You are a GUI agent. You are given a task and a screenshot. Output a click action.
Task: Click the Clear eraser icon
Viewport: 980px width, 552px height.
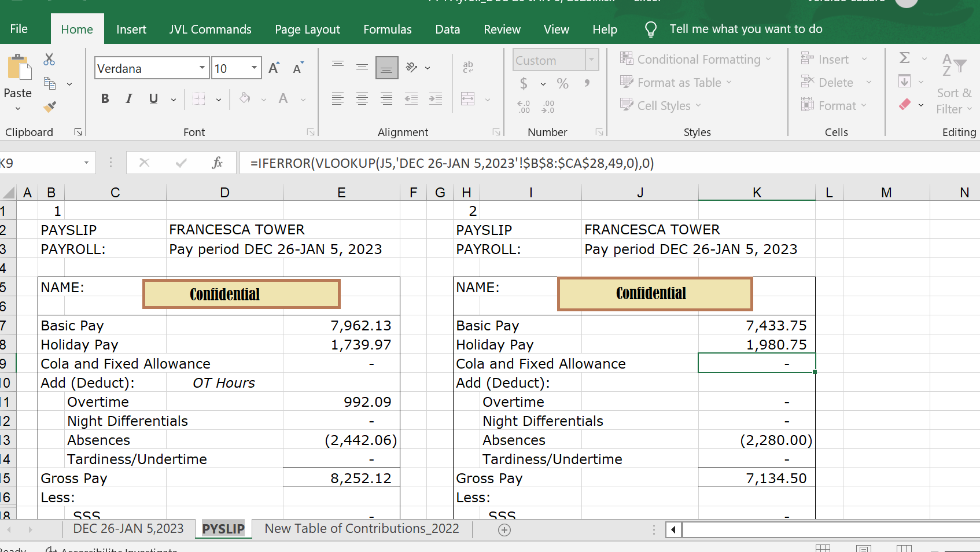point(905,105)
